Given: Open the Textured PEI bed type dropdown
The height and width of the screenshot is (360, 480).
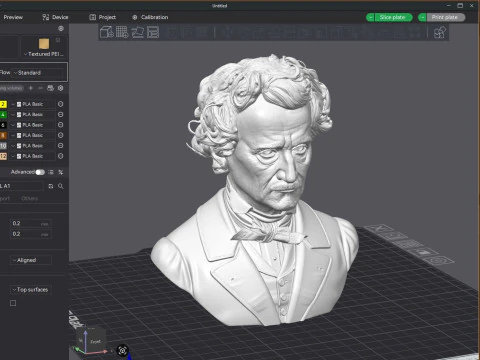Looking at the screenshot, I should click(44, 54).
